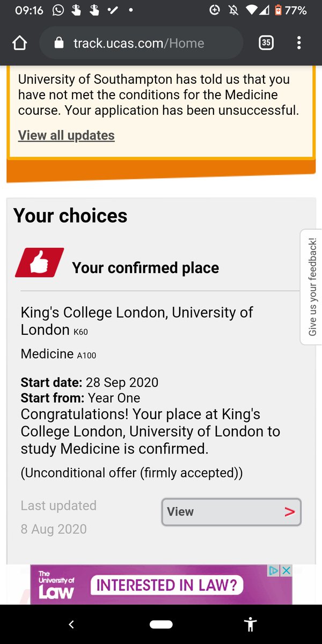Viewport: 322px width, 644px height.
Task: Click the track.ucas.com address bar
Action: click(x=140, y=43)
